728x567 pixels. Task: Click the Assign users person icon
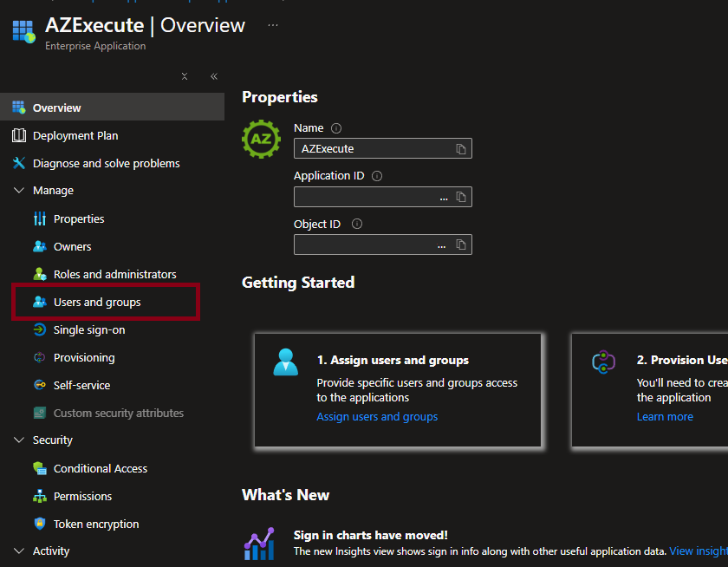[x=285, y=362]
